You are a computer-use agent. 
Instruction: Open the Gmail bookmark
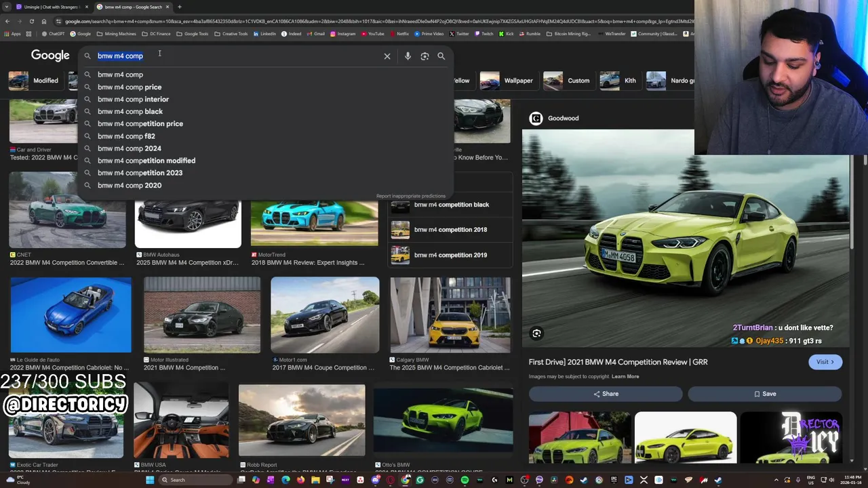[x=316, y=34]
